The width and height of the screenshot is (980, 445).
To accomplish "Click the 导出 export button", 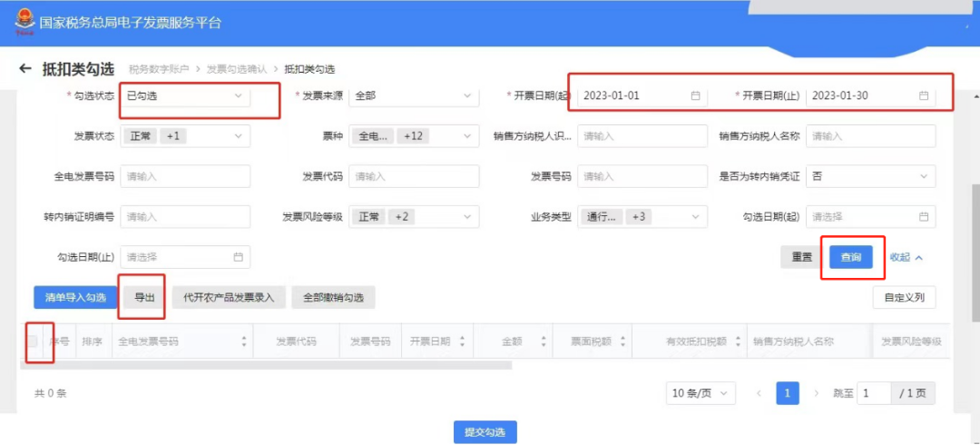I will [x=144, y=297].
